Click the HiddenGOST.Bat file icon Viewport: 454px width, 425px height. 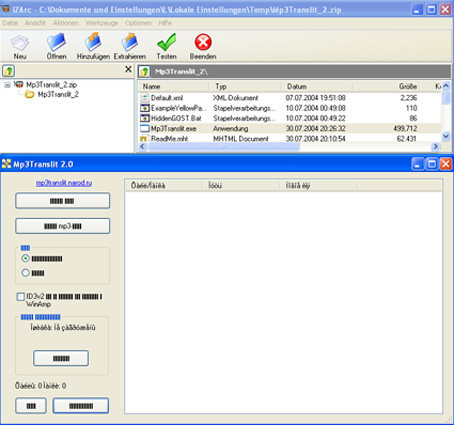click(145, 118)
